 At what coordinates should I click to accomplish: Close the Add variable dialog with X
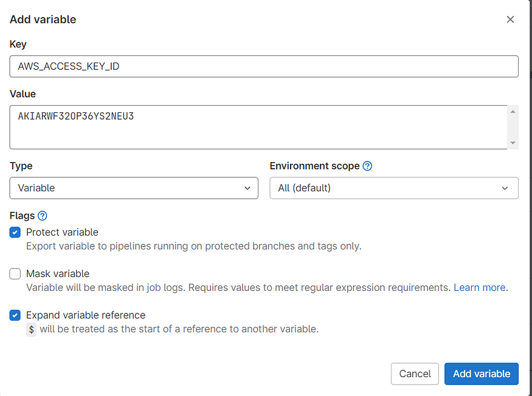[510, 19]
